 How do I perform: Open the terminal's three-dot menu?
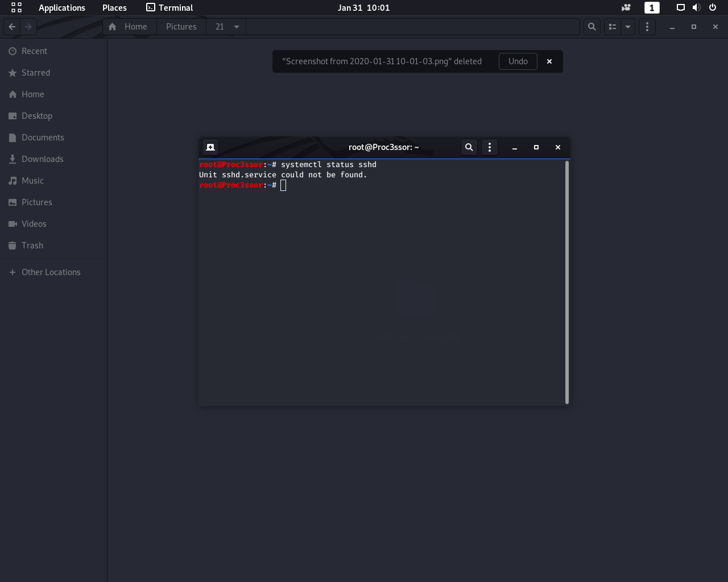tap(490, 147)
